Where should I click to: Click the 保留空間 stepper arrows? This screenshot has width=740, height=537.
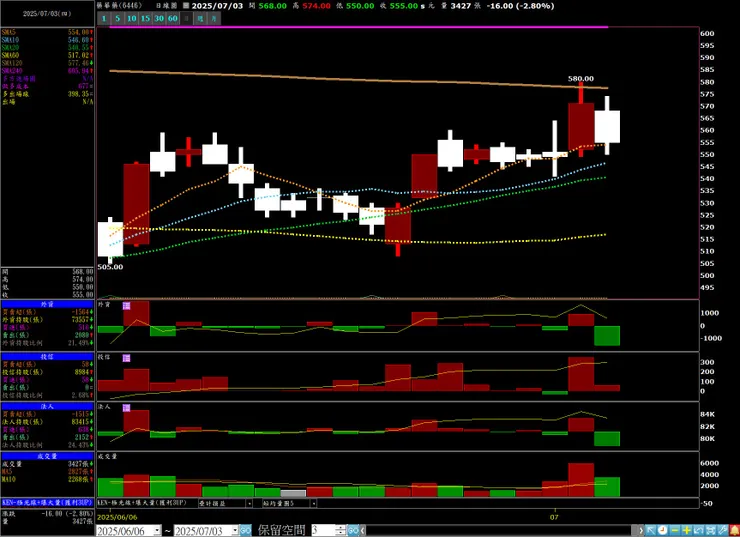(341, 530)
